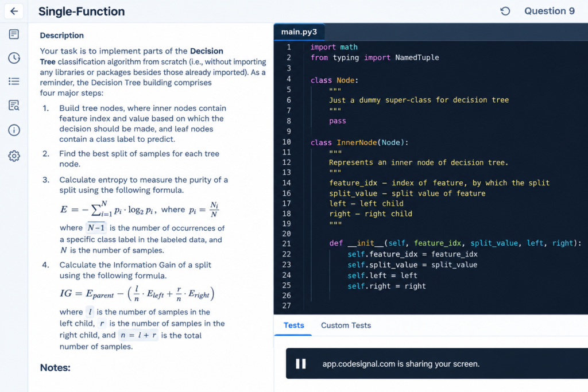Click the 'left – left child' line

[366, 204]
